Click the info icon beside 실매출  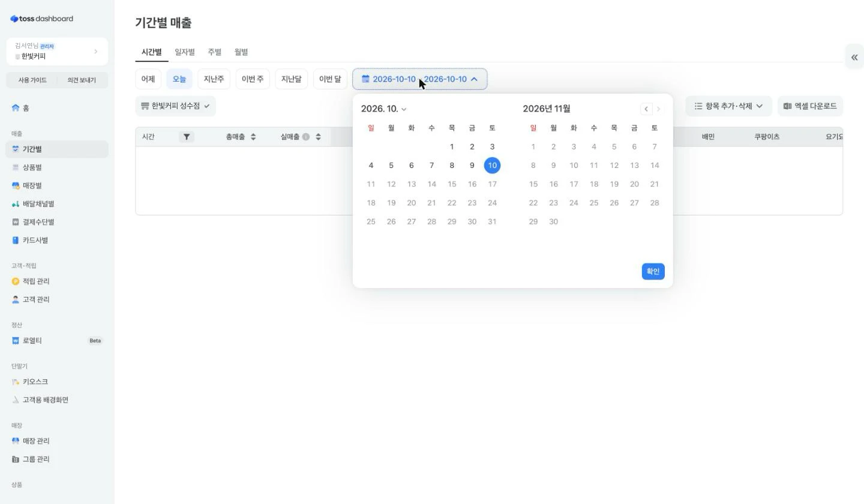(x=306, y=137)
